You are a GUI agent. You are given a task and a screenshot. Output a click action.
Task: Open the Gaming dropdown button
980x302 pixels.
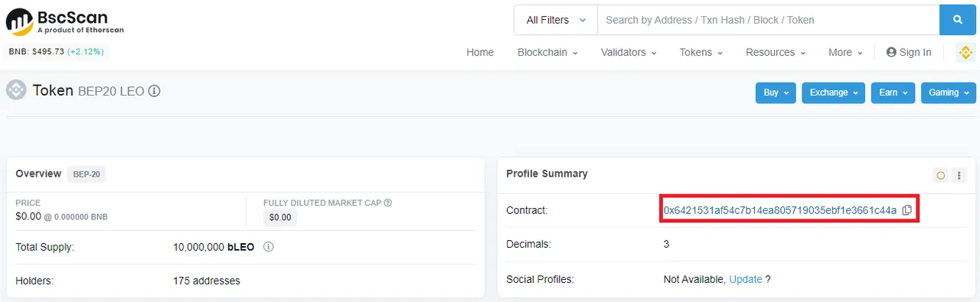[949, 93]
